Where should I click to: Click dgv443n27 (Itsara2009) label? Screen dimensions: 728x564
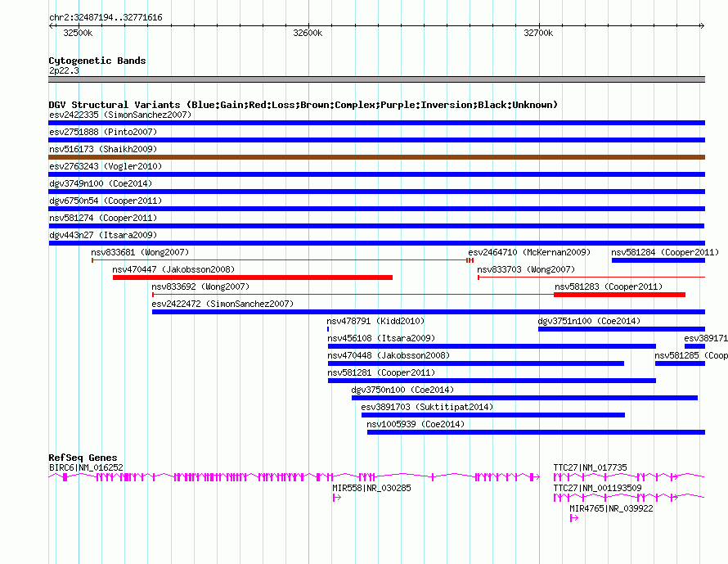tap(103, 235)
